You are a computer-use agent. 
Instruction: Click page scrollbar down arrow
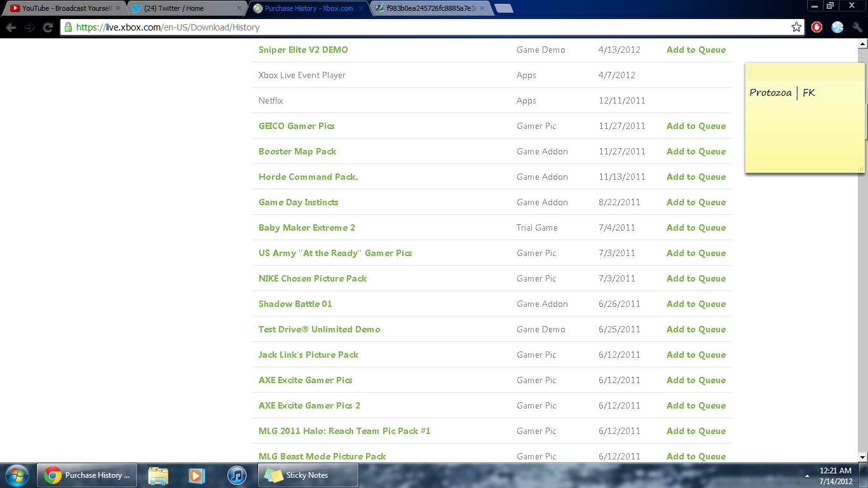[x=862, y=457]
